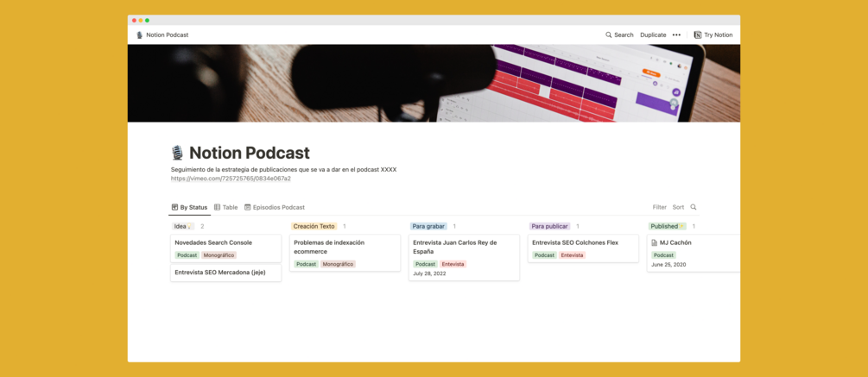
Task: Switch to the By Status view
Action: tap(189, 207)
